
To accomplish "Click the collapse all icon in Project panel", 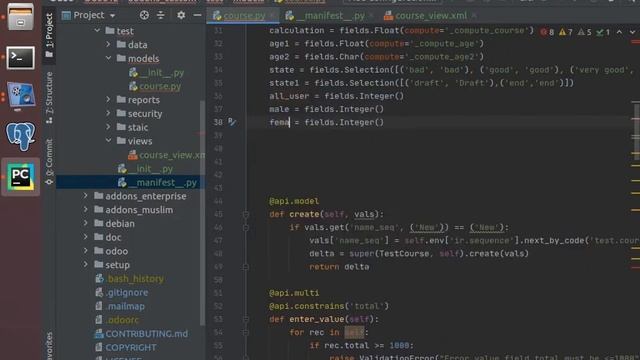I will (x=161, y=16).
